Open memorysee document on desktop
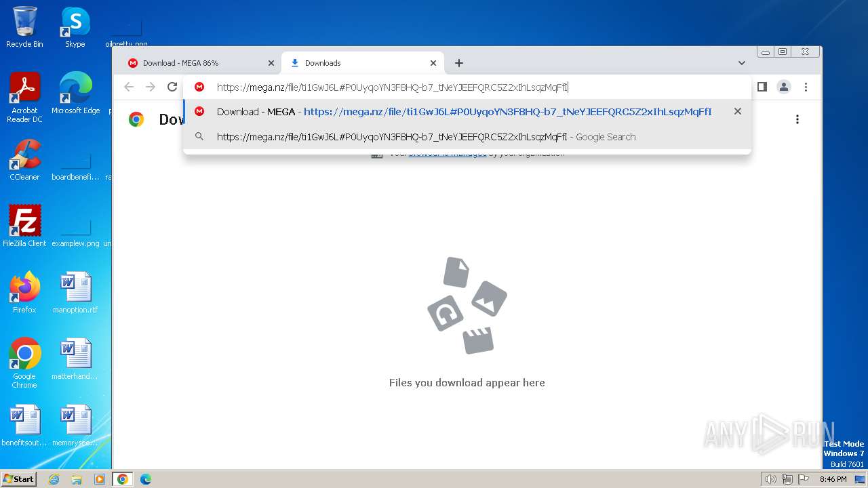868x488 pixels. point(75,426)
